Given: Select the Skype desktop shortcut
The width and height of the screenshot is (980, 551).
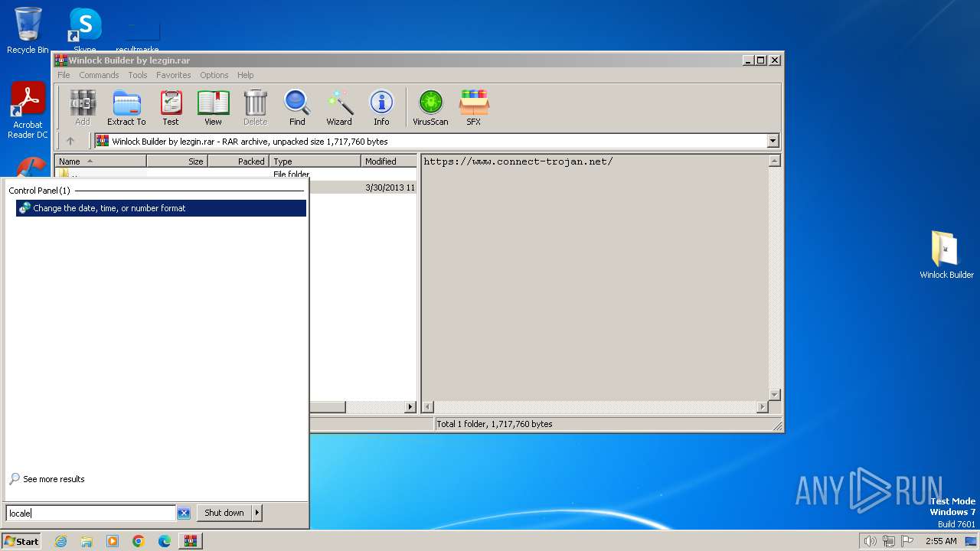Looking at the screenshot, I should (84, 31).
